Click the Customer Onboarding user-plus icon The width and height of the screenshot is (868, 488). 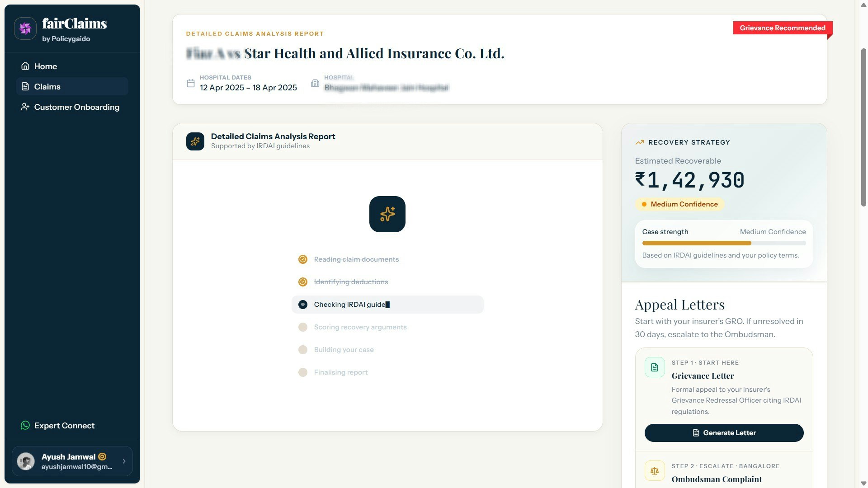click(25, 107)
